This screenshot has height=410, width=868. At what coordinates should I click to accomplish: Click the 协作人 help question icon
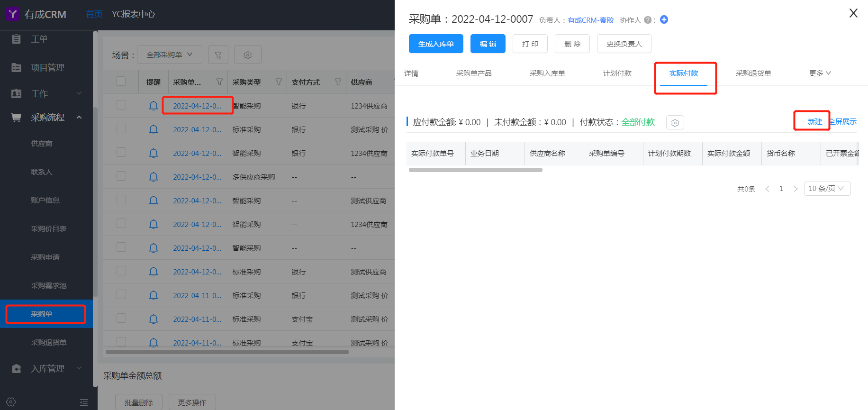pos(648,20)
